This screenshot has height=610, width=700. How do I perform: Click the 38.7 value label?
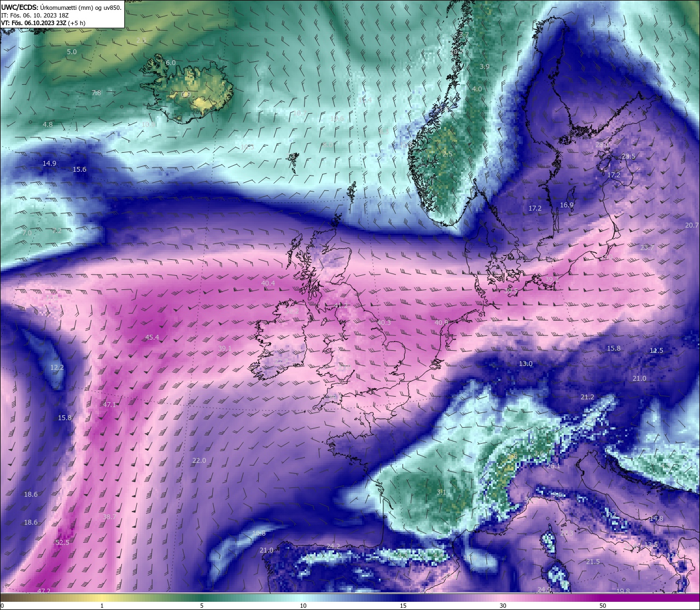109,517
